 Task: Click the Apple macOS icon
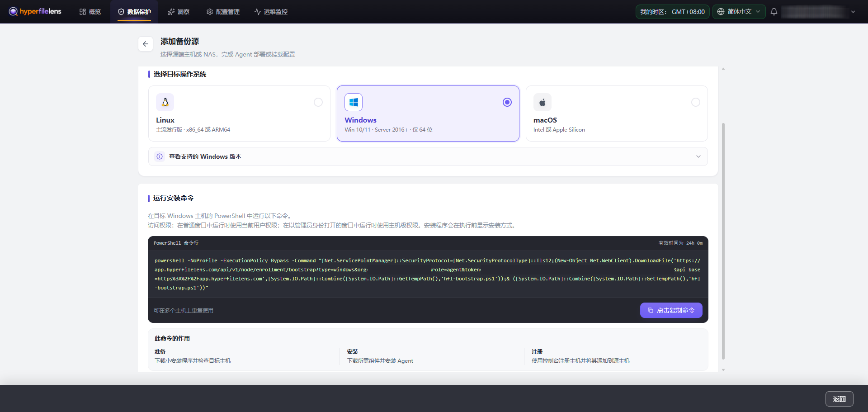click(542, 102)
